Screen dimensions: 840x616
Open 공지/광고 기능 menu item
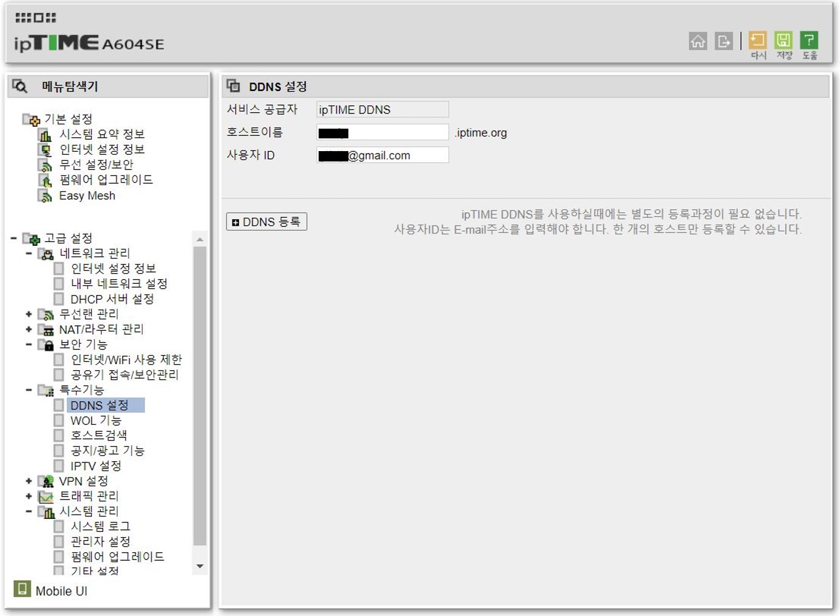coord(107,451)
